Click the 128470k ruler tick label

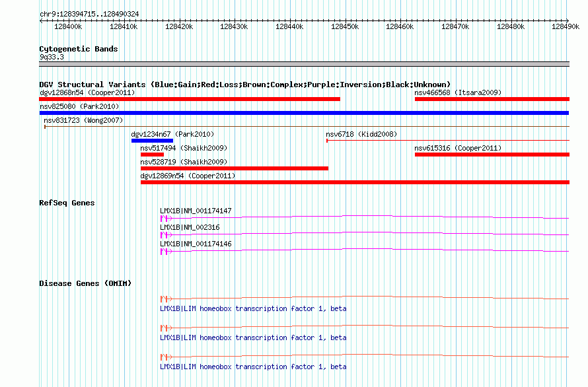(x=455, y=26)
